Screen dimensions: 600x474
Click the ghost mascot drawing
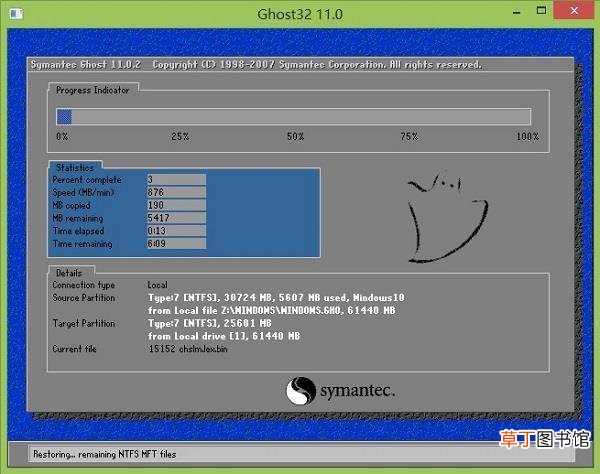(x=448, y=217)
